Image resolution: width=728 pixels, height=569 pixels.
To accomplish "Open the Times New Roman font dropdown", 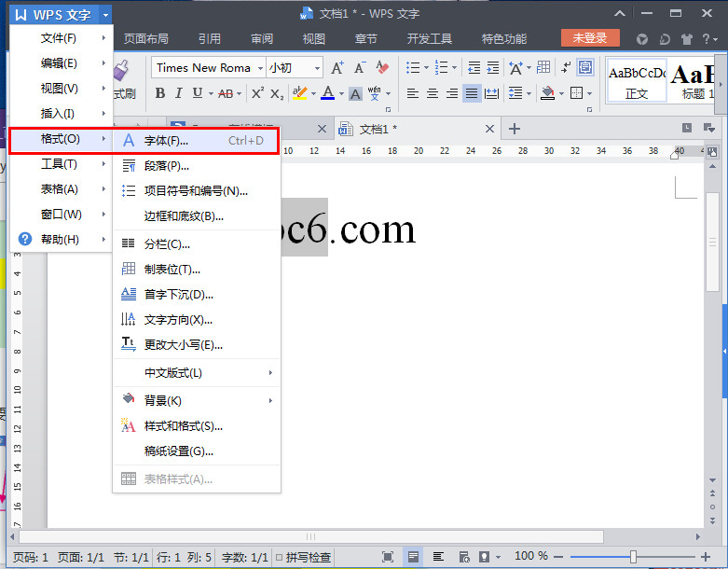I will [258, 68].
